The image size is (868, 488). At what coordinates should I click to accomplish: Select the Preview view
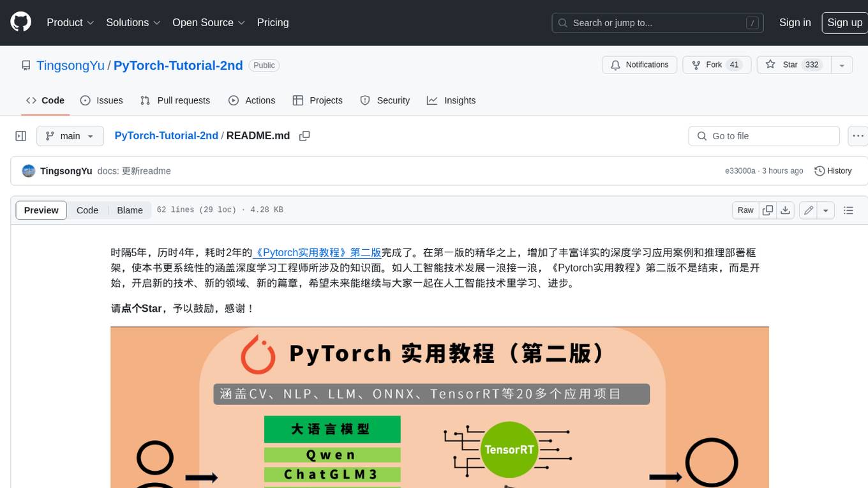[x=41, y=210]
